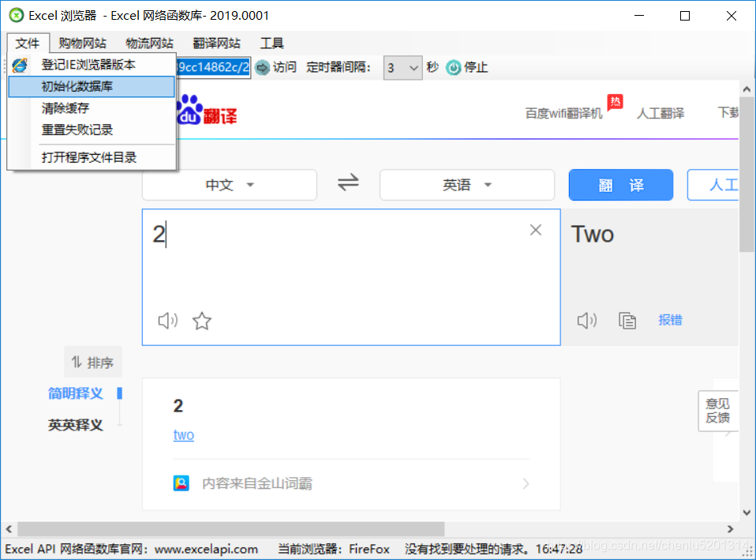
Task: Click the 访问 button
Action: (x=275, y=68)
